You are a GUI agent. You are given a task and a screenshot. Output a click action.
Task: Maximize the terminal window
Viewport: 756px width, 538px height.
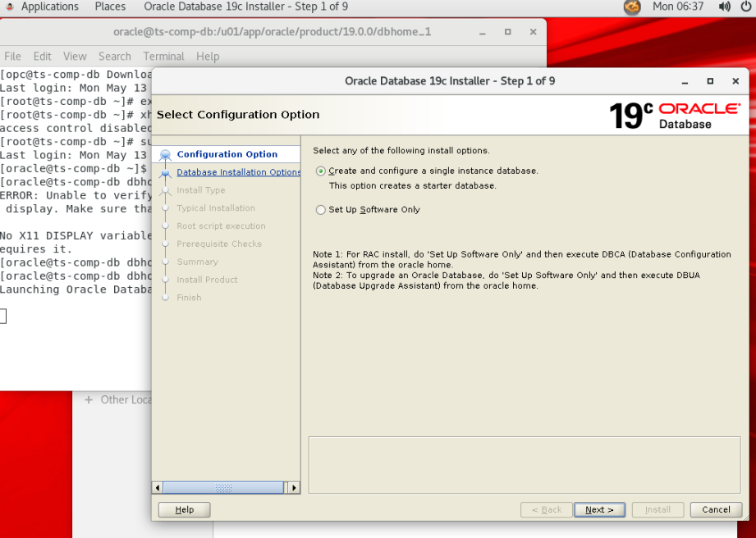point(507,32)
